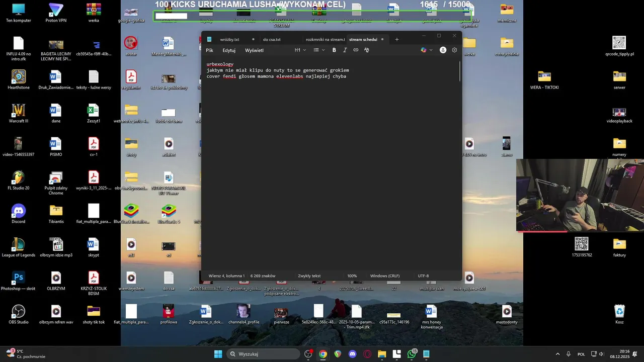This screenshot has height=362, width=644.
Task: Select the Zeszyt1 Excel file icon
Action: [94, 114]
